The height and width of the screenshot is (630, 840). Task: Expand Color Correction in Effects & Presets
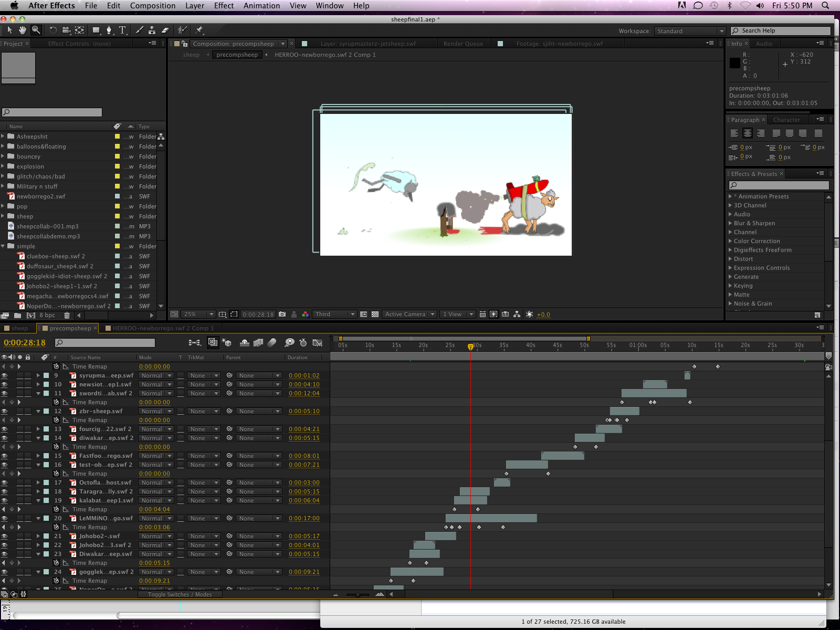(730, 241)
